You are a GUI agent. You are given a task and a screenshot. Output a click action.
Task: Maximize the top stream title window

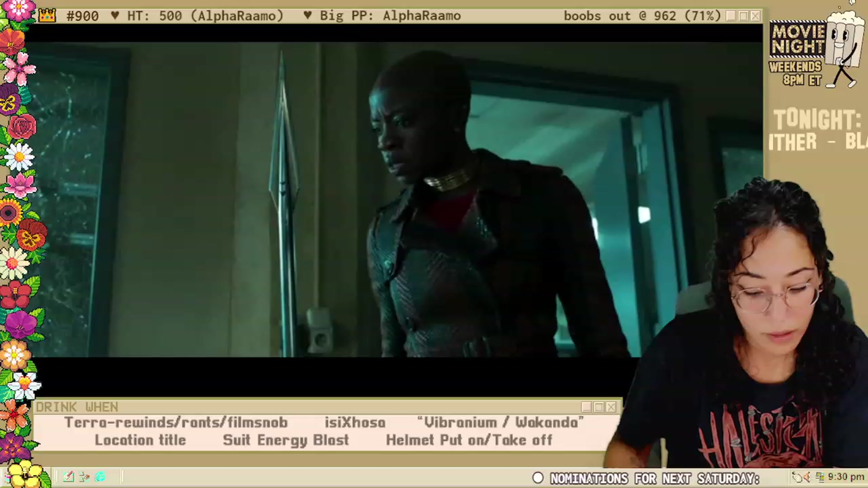coord(743,16)
